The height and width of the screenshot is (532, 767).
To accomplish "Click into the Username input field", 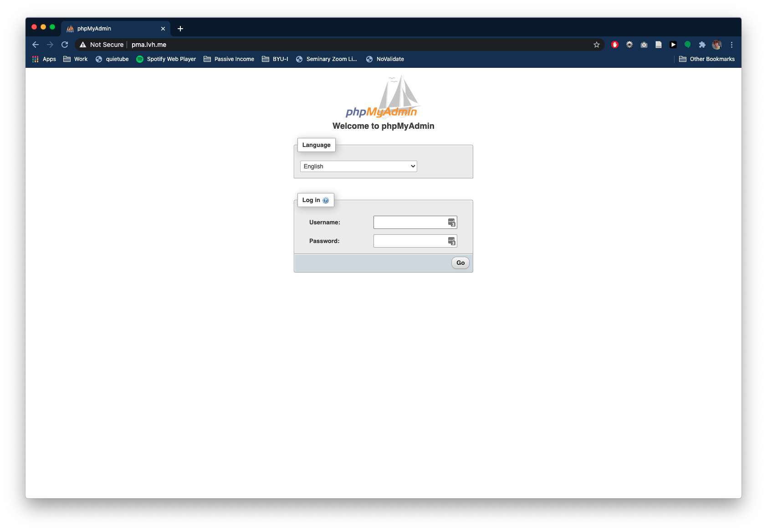I will pyautogui.click(x=415, y=223).
